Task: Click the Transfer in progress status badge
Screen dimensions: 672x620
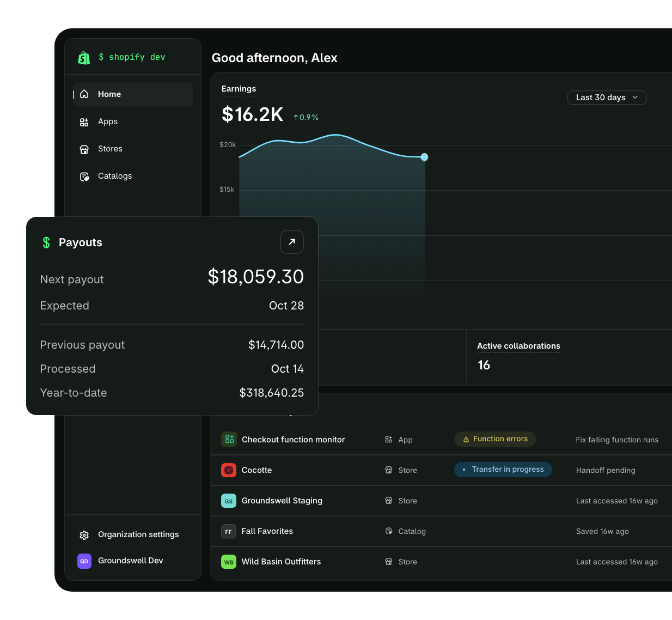Action: [x=503, y=470]
